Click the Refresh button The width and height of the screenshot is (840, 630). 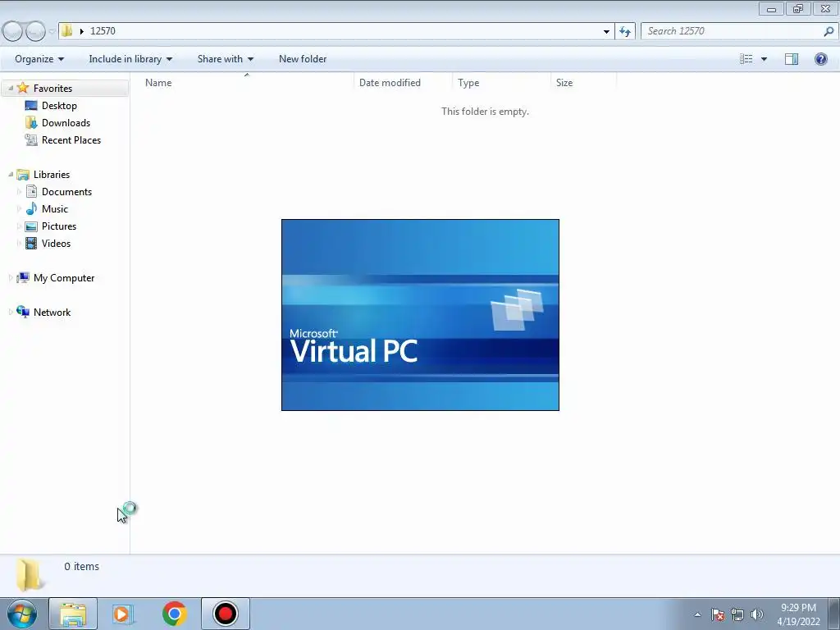pos(624,31)
